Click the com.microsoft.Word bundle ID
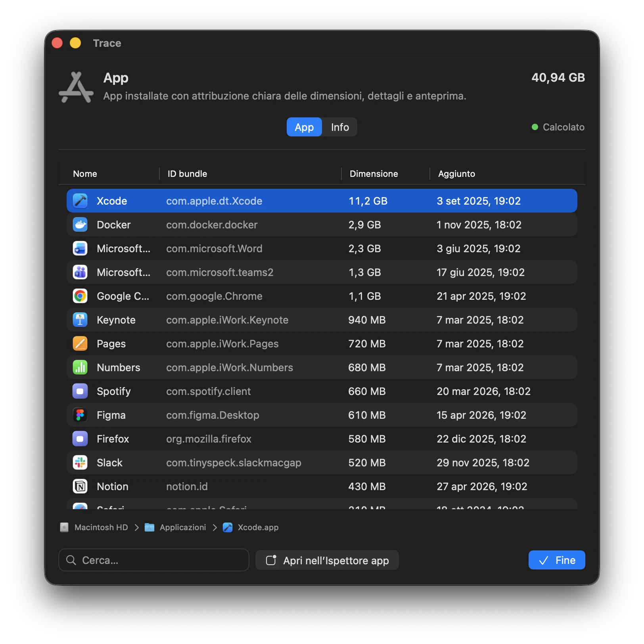 pos(214,249)
